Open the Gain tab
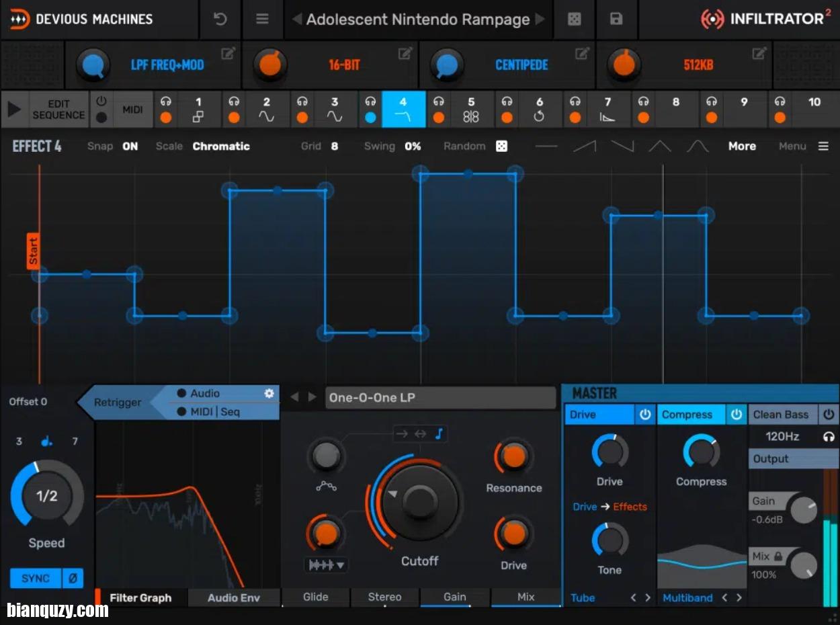840x625 pixels. click(x=455, y=597)
